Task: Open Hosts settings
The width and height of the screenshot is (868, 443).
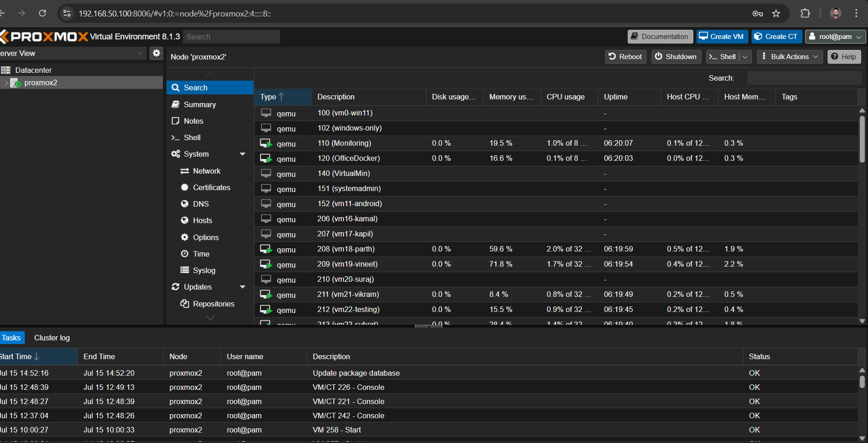Action: [210, 220]
